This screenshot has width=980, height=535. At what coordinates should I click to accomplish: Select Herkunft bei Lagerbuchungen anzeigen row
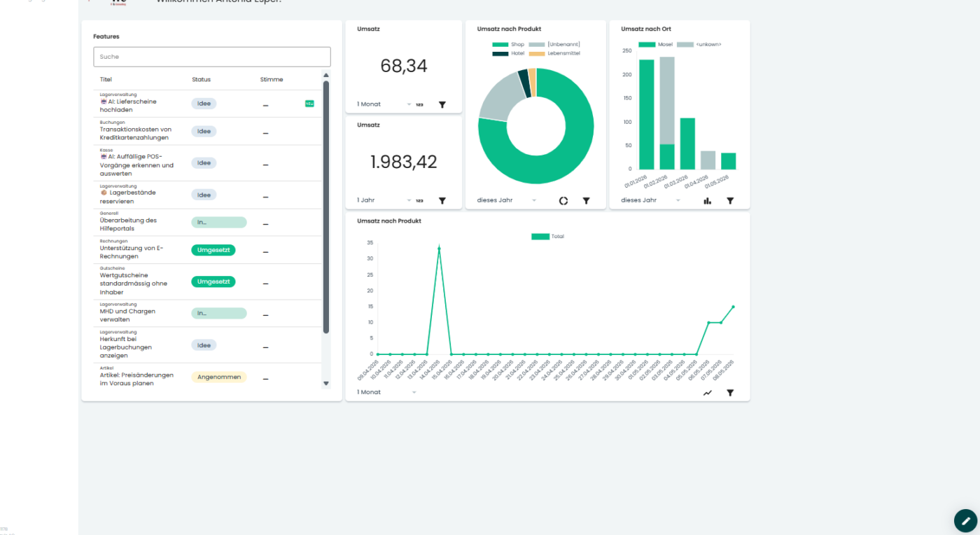(x=207, y=345)
